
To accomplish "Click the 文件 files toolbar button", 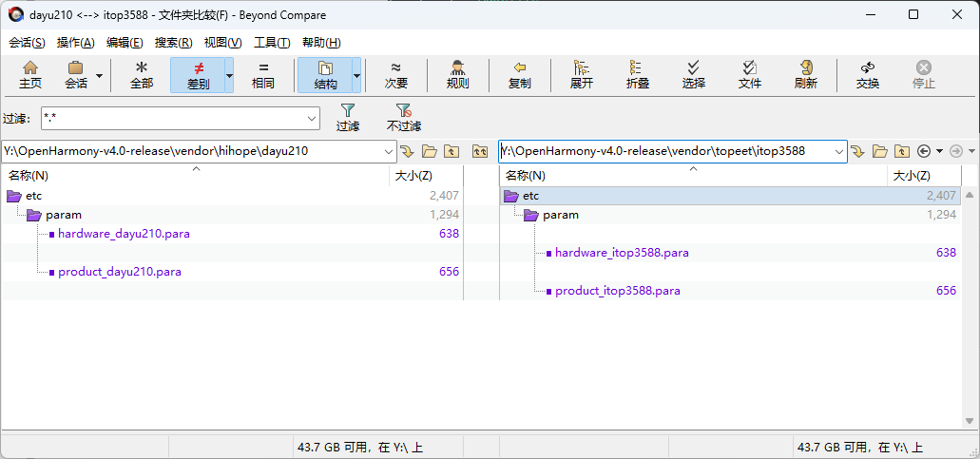I will click(x=749, y=75).
